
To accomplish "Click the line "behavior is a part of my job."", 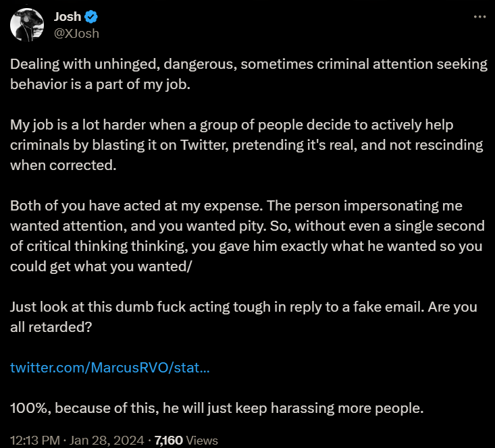I will [101, 84].
